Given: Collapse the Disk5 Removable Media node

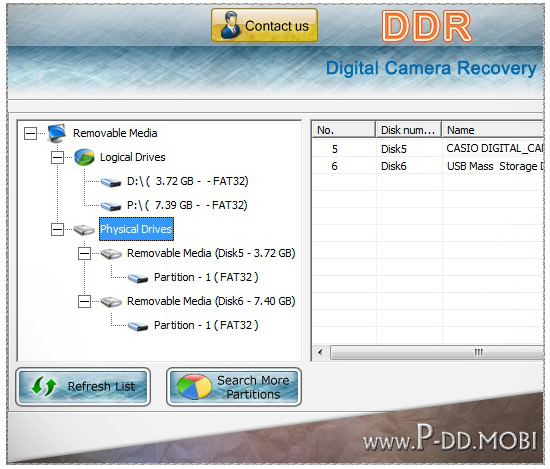Looking at the screenshot, I should [x=84, y=254].
